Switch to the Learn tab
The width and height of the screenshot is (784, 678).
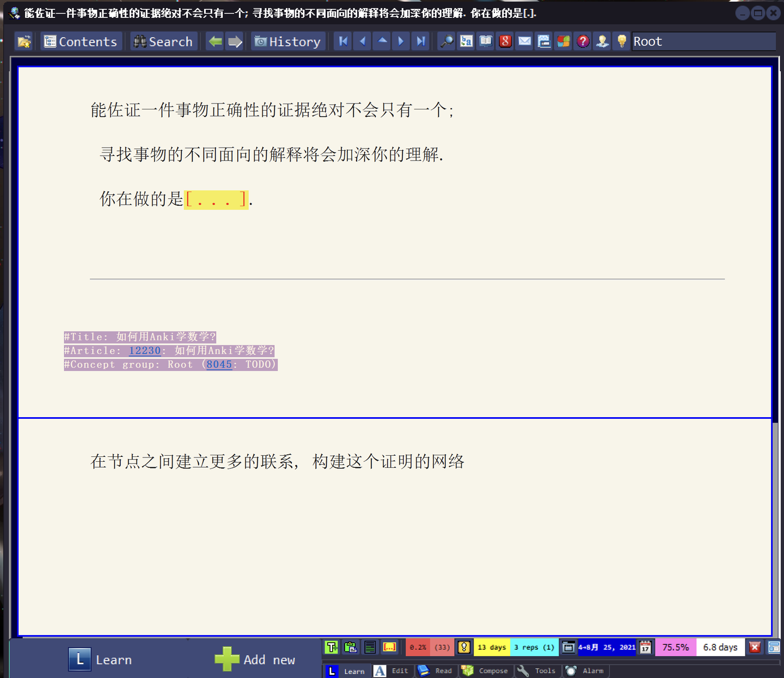coord(347,671)
